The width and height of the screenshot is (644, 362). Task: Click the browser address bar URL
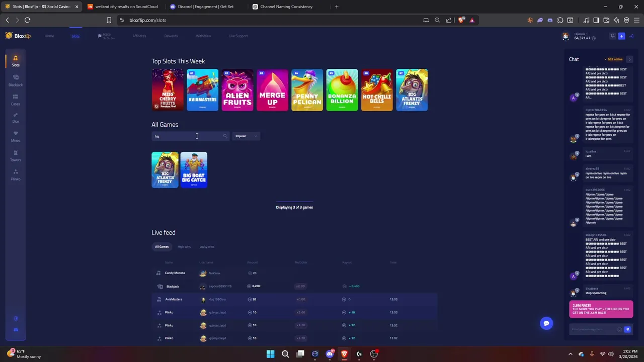pyautogui.click(x=147, y=20)
